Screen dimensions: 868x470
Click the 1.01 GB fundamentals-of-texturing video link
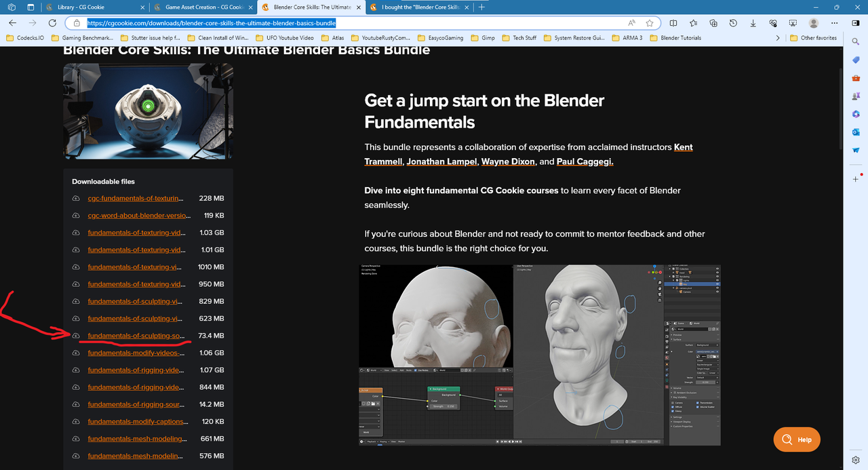pos(136,250)
